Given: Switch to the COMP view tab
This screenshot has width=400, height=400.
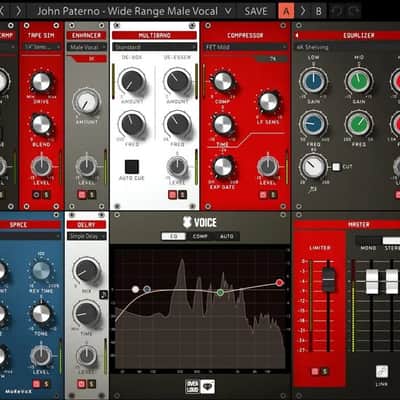Looking at the screenshot, I should (x=200, y=236).
